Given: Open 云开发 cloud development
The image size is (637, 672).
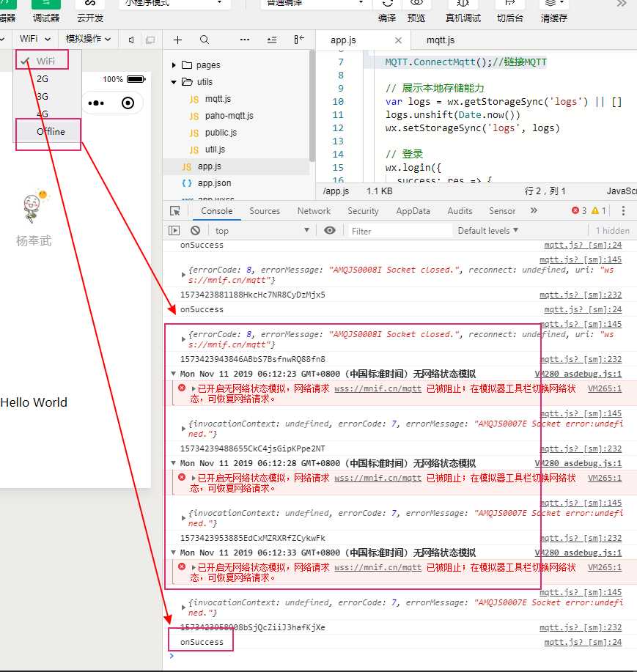Looking at the screenshot, I should point(90,11).
